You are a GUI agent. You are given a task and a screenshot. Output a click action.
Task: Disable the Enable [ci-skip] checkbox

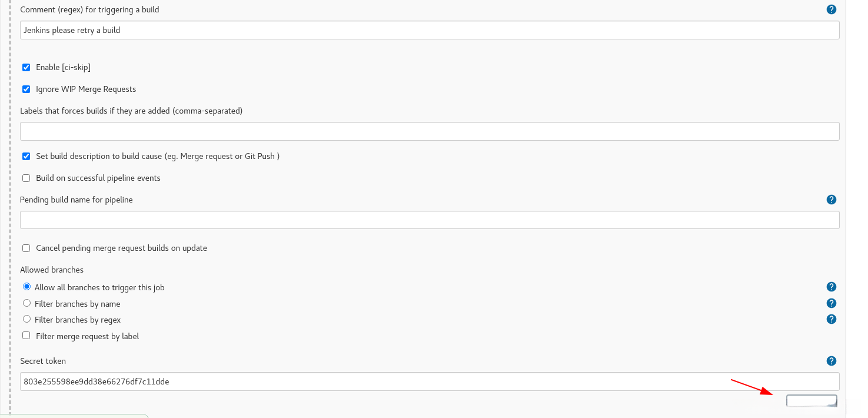[x=26, y=68]
